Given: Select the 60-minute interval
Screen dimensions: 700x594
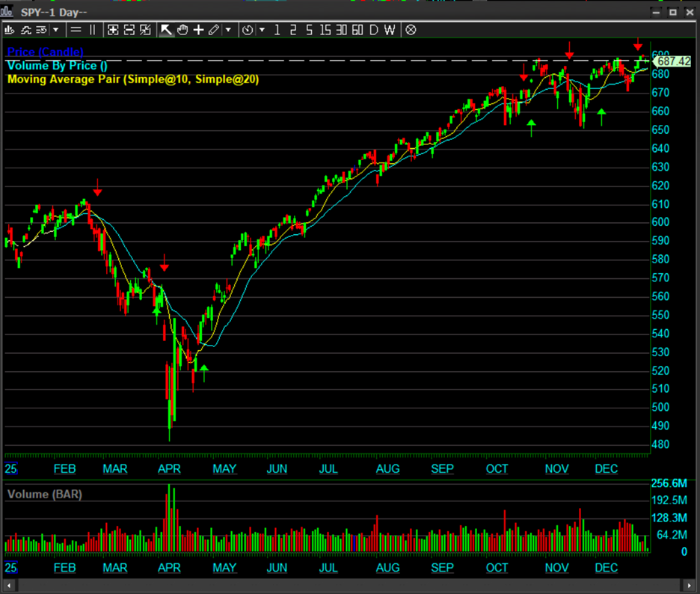Looking at the screenshot, I should 357,30.
